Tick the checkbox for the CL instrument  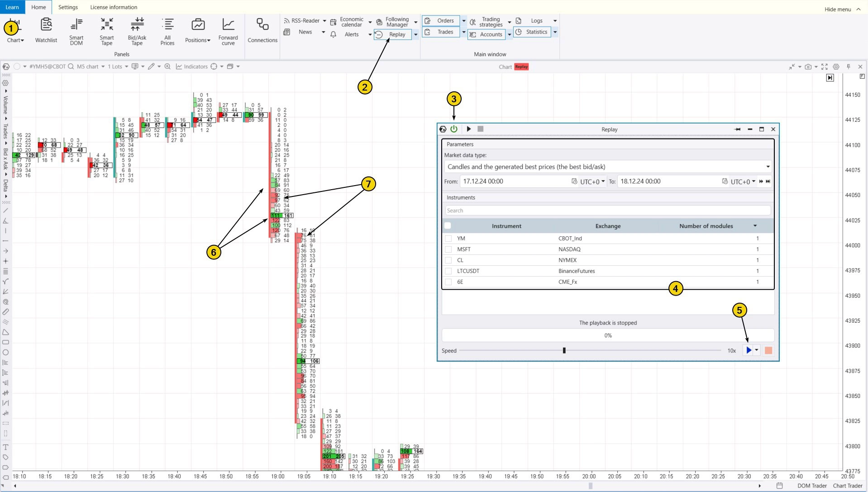(x=448, y=260)
